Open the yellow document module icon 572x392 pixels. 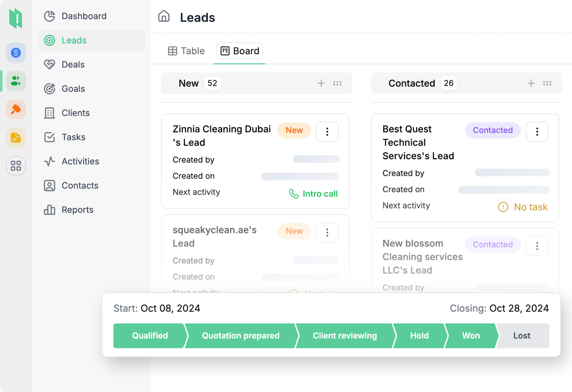click(x=16, y=138)
